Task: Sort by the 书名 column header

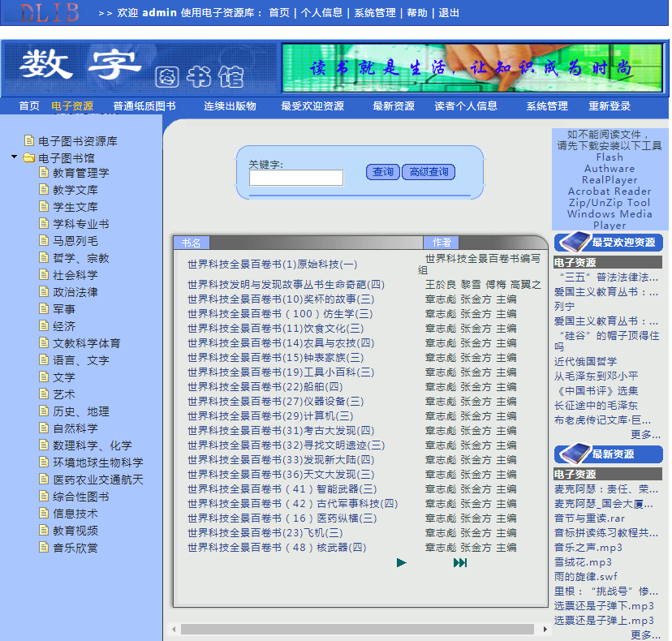Action: pyautogui.click(x=192, y=243)
